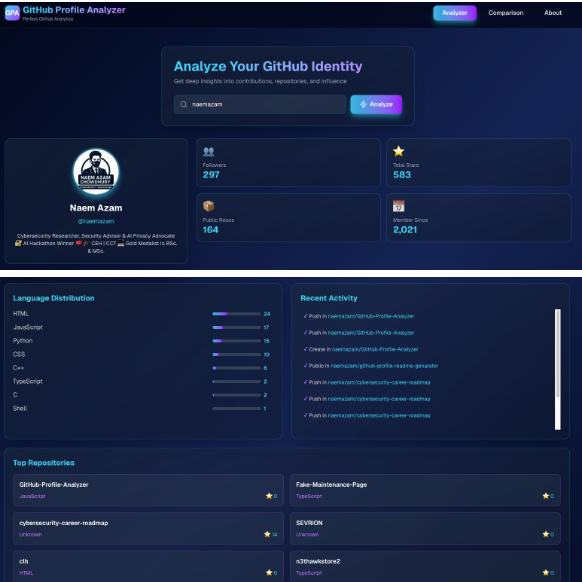Click the Member Since calendar icon
The height and width of the screenshot is (582, 582).
click(398, 206)
